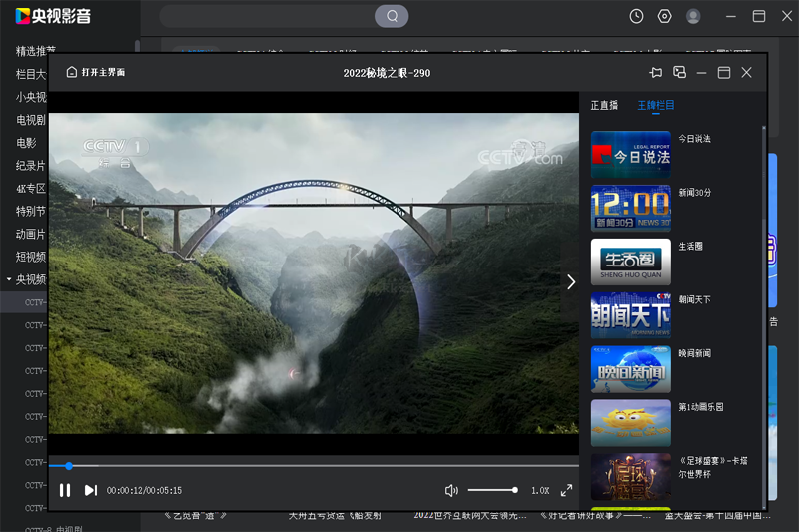Open the 新闻30分 thumbnail
Image resolution: width=799 pixels, height=532 pixels.
[x=631, y=209]
